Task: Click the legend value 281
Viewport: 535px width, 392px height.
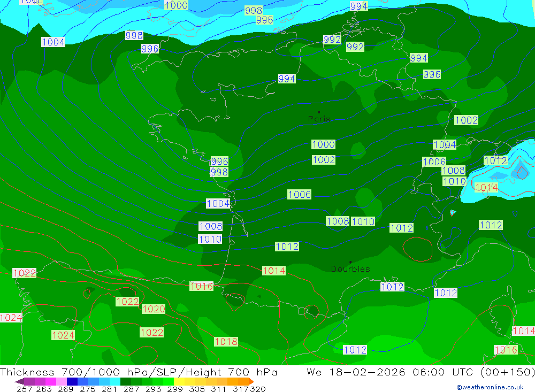Action: pos(109,389)
